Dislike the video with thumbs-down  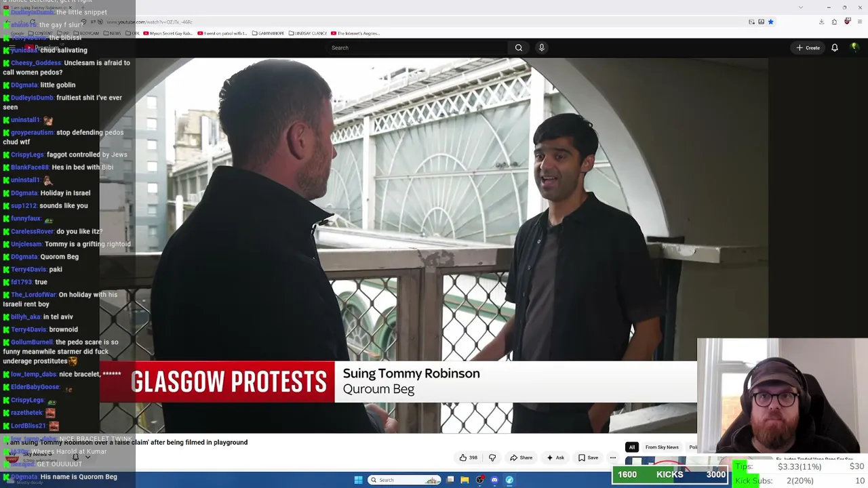(x=492, y=457)
